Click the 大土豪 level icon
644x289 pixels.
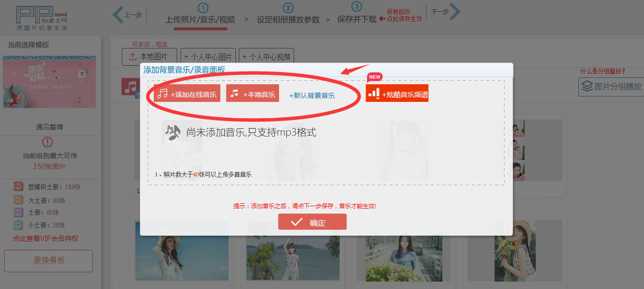18,200
